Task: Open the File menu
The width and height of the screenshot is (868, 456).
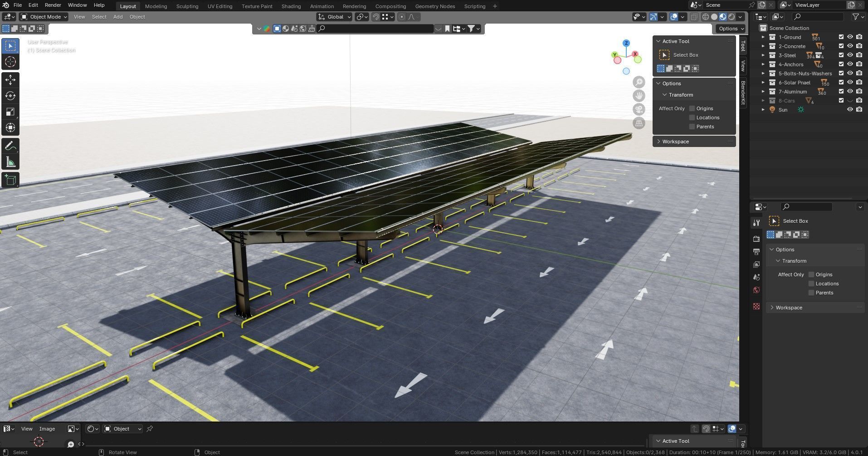Action: (17, 5)
